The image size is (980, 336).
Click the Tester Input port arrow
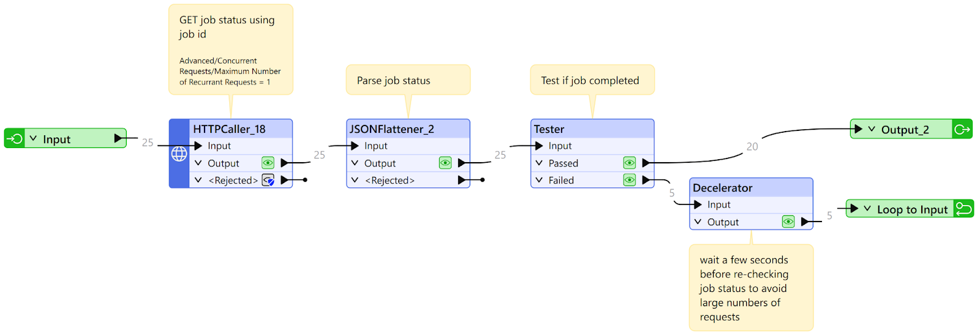coord(539,146)
